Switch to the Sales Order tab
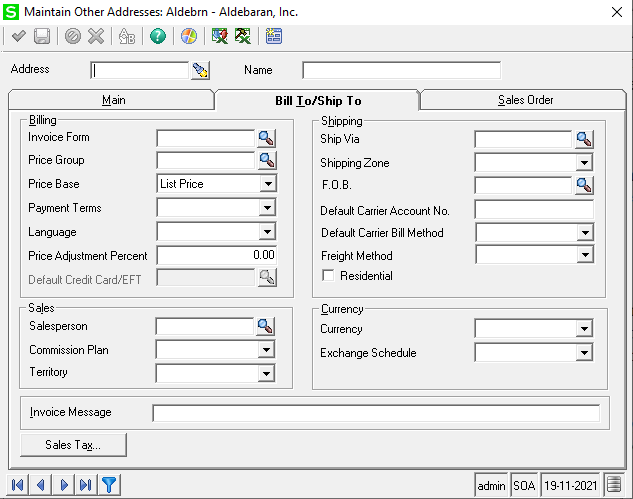 [x=524, y=100]
